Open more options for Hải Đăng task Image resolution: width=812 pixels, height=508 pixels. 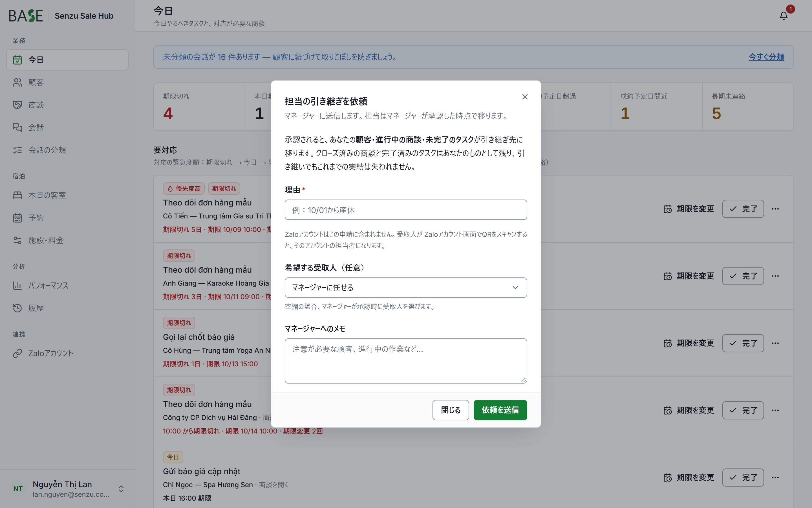(775, 411)
